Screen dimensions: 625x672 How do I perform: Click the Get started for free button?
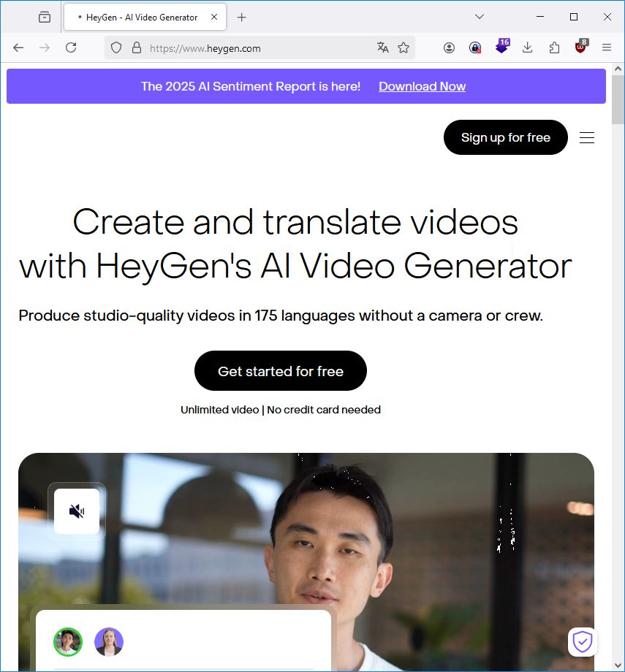[281, 371]
